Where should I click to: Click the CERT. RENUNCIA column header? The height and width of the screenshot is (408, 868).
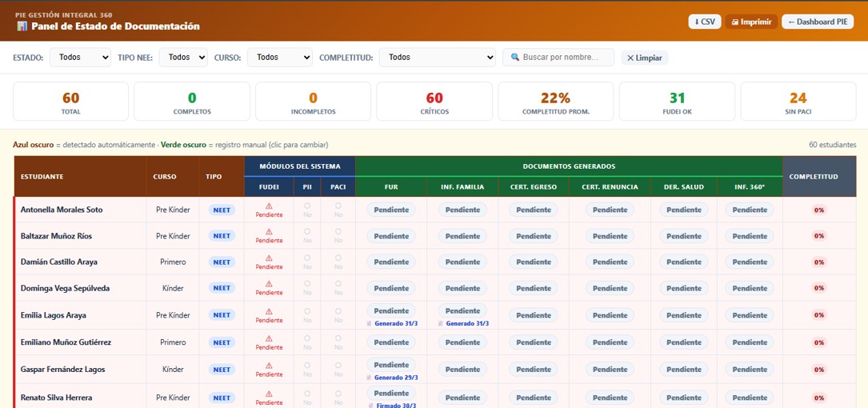[x=610, y=187]
